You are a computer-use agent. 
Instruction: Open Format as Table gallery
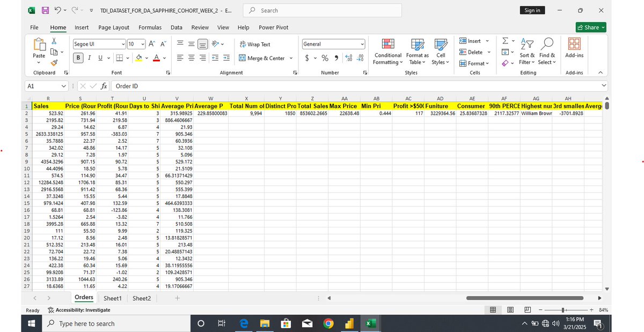[417, 51]
